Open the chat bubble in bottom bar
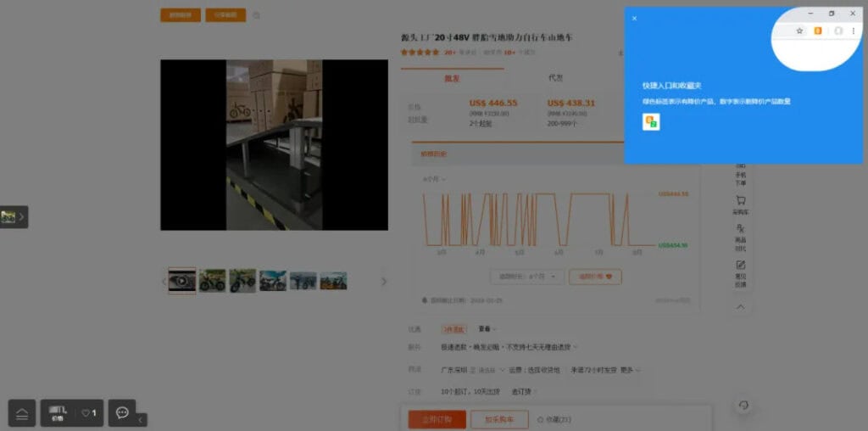Screen dimensions: 868x431 coord(122,412)
